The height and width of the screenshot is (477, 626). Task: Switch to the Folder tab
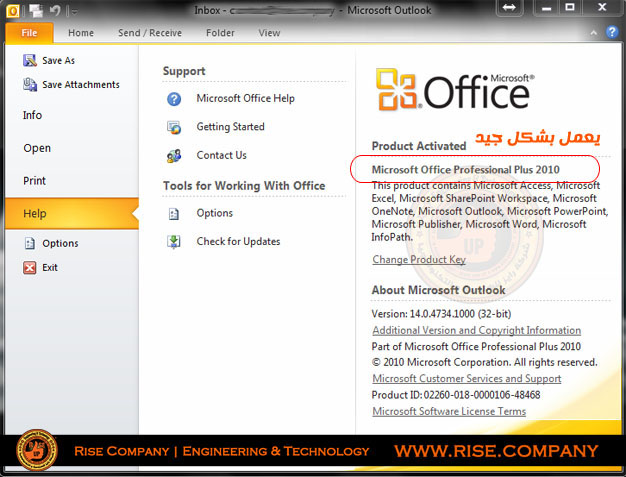[220, 33]
